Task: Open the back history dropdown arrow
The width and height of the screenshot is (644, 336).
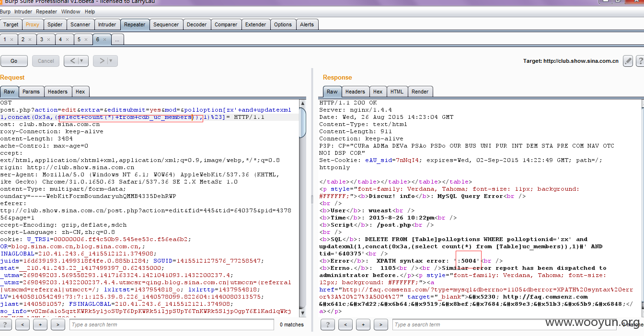Action: tap(83, 61)
